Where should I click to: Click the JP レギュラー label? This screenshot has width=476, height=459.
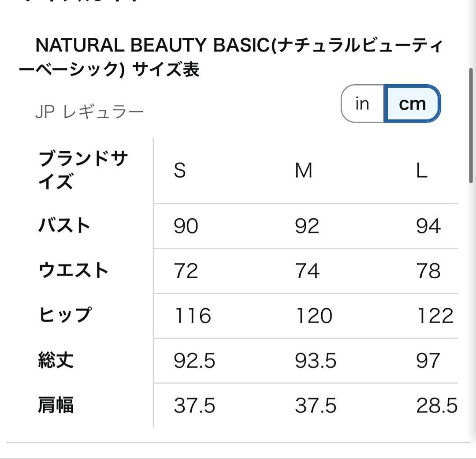[89, 112]
